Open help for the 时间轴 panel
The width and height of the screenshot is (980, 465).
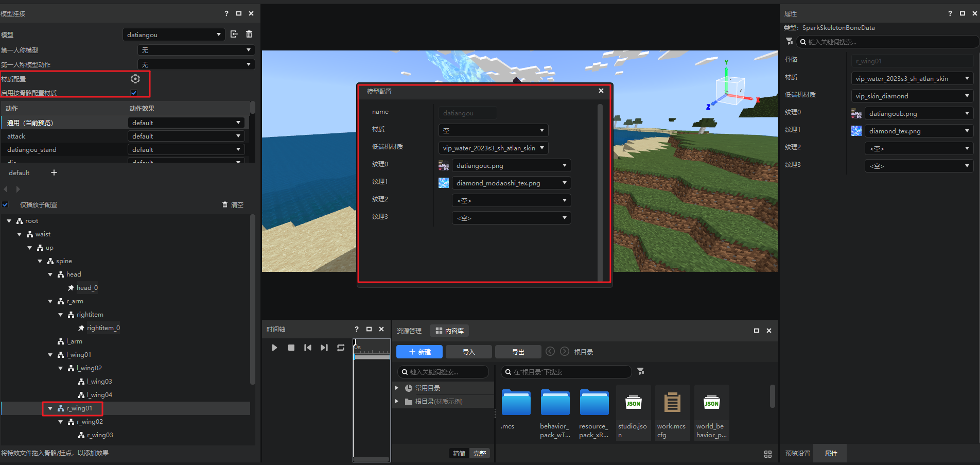[x=357, y=329]
